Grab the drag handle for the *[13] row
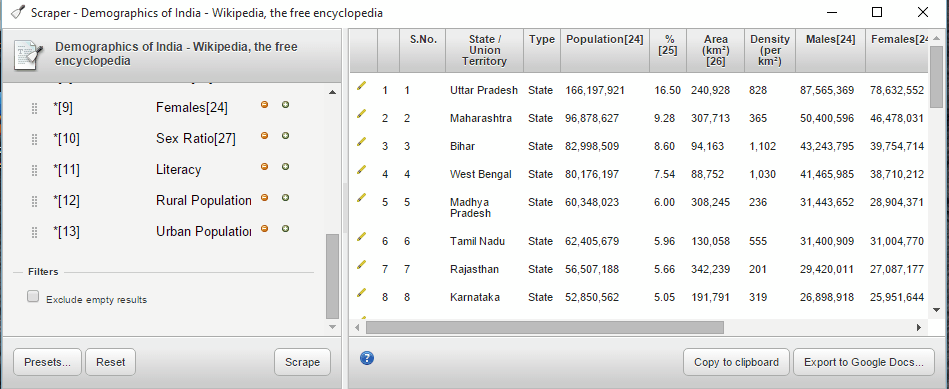The width and height of the screenshot is (949, 389). coord(34,232)
